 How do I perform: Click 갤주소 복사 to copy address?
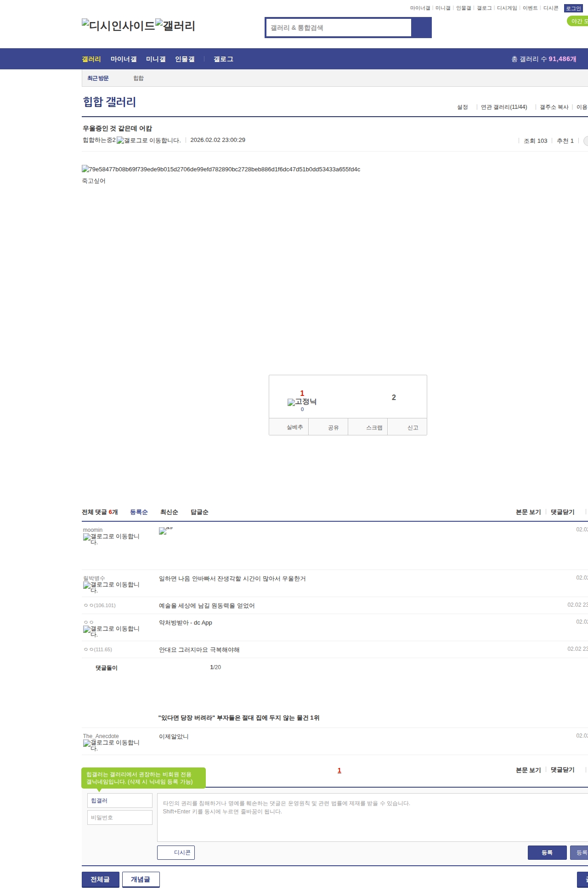tap(554, 107)
